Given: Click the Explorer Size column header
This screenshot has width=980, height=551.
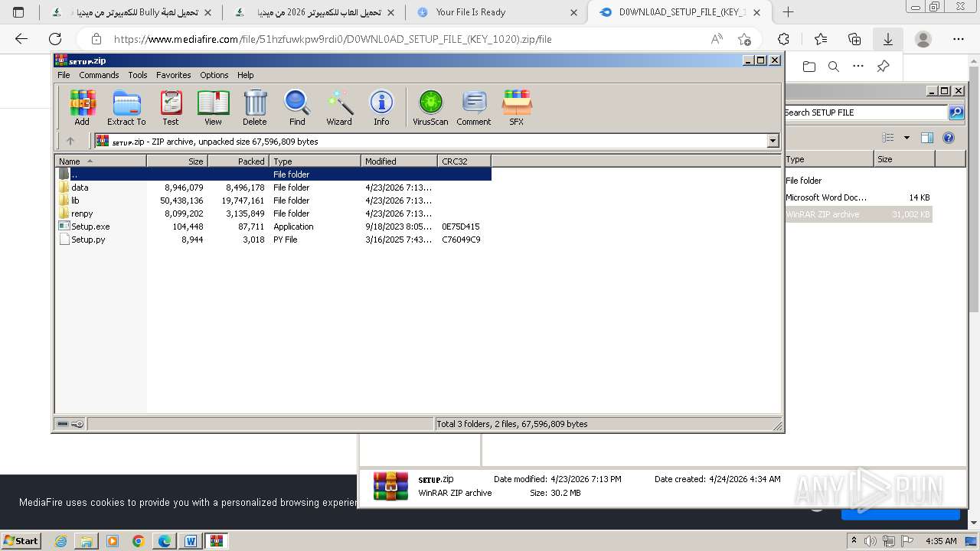Looking at the screenshot, I should (904, 159).
